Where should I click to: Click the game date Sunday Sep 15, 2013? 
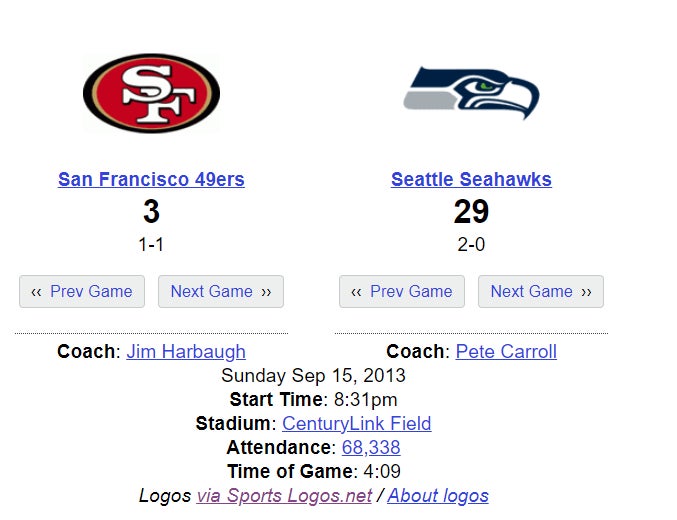pyautogui.click(x=313, y=376)
